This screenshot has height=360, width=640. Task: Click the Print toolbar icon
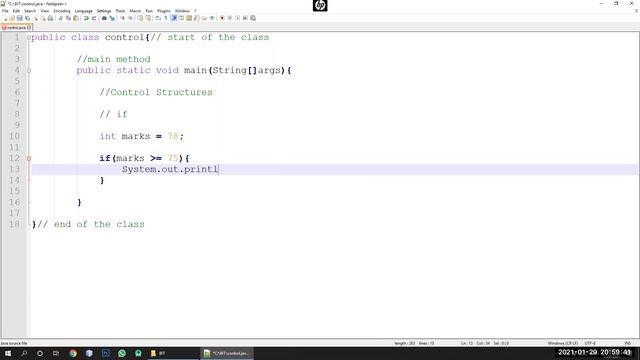point(50,18)
